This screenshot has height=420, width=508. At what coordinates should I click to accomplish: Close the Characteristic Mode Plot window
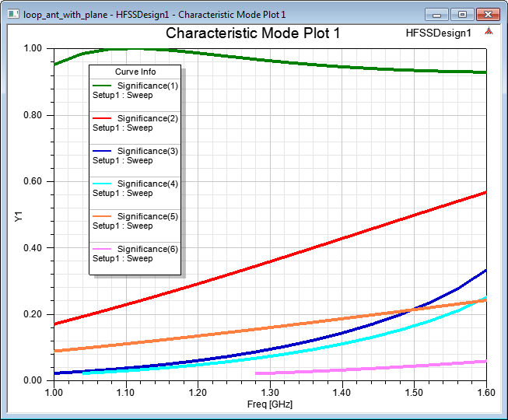[488, 14]
